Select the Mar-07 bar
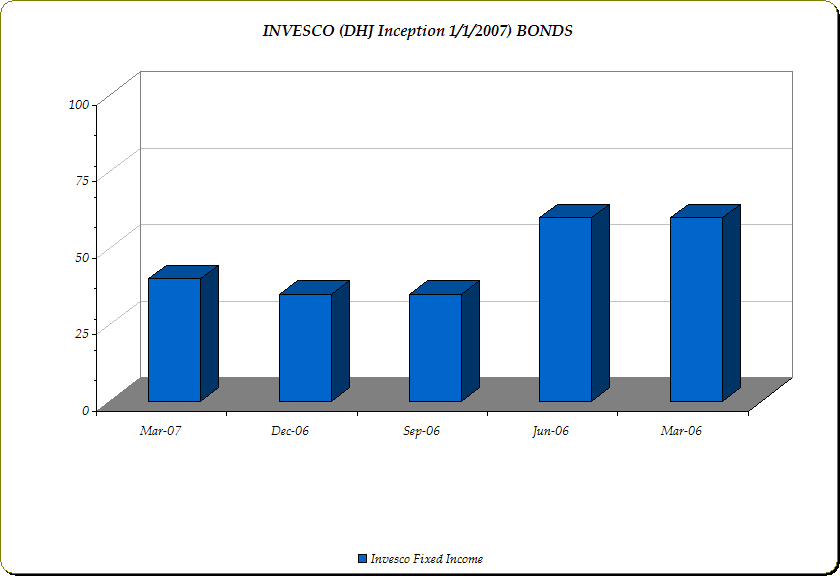Viewport: 840px width, 576px height. (x=183, y=333)
